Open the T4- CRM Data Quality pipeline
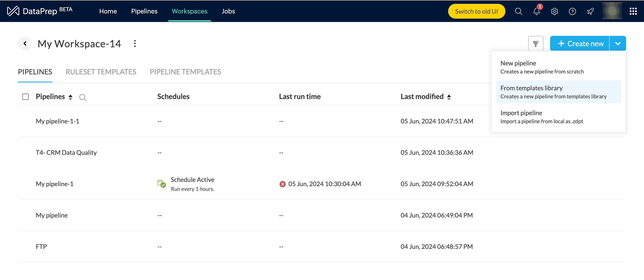The width and height of the screenshot is (644, 280). click(66, 153)
